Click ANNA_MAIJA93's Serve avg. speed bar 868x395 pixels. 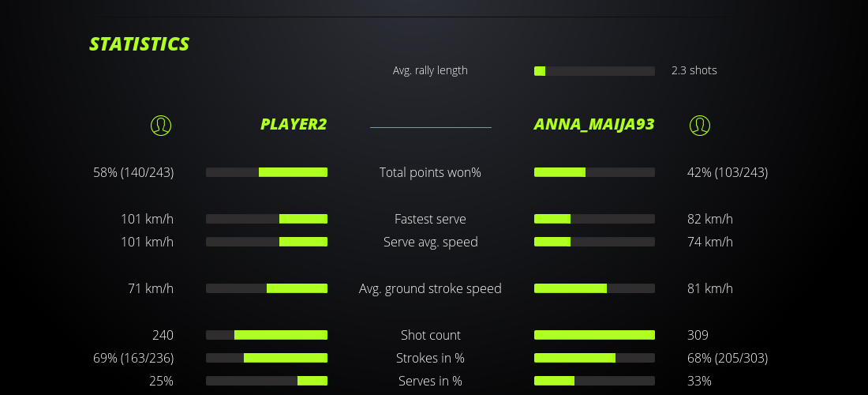click(594, 242)
